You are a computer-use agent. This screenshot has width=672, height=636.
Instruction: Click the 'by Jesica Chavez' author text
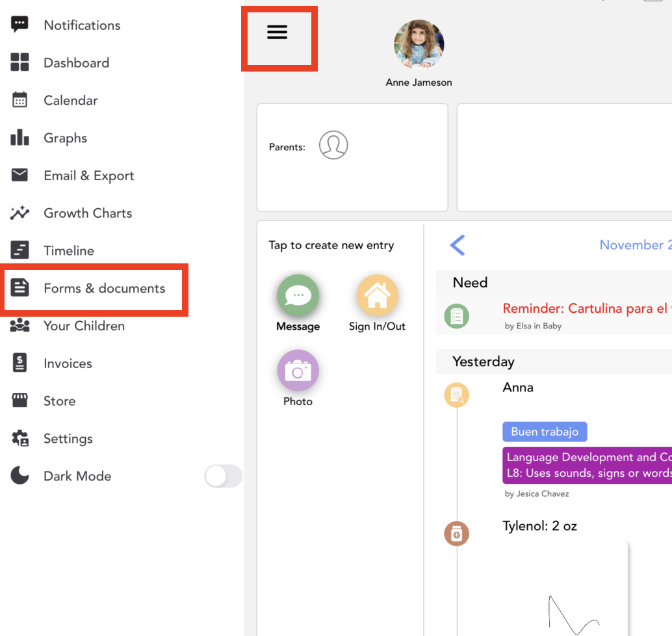[537, 494]
